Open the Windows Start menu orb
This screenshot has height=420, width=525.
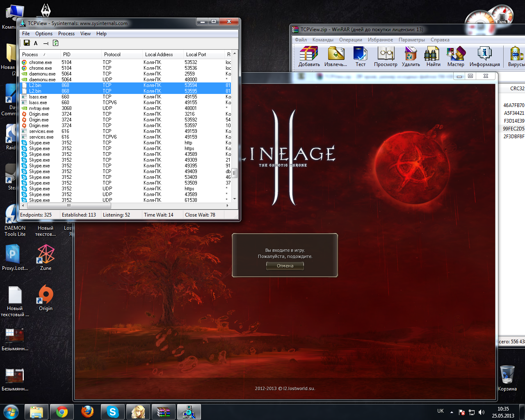[11, 411]
